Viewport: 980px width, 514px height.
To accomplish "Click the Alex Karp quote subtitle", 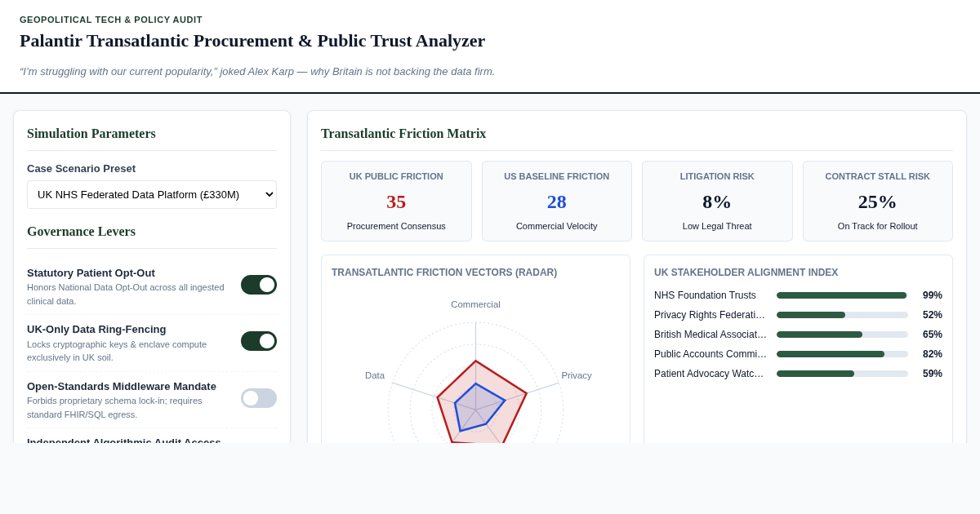I will (x=257, y=71).
